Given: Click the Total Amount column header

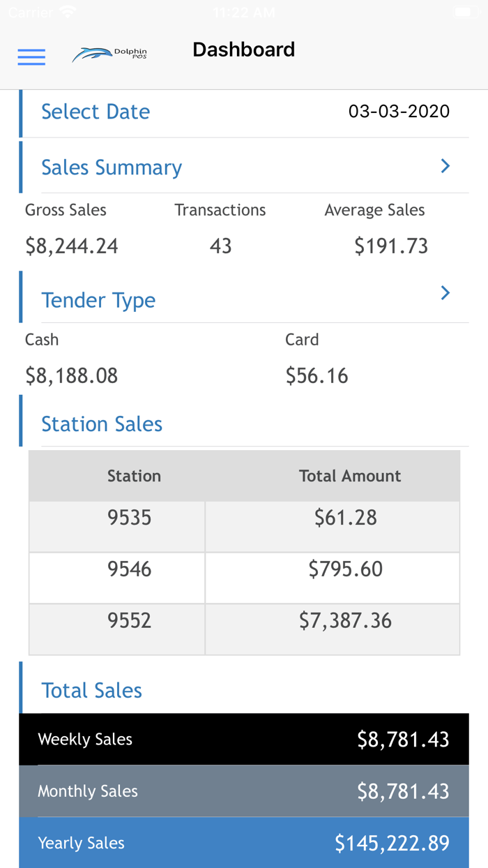Looking at the screenshot, I should pyautogui.click(x=350, y=476).
